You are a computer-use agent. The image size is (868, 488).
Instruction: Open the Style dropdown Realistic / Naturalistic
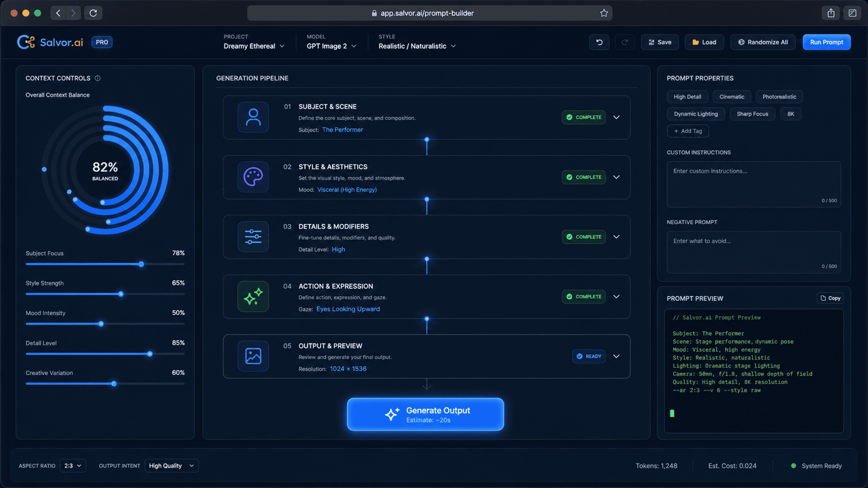click(417, 46)
